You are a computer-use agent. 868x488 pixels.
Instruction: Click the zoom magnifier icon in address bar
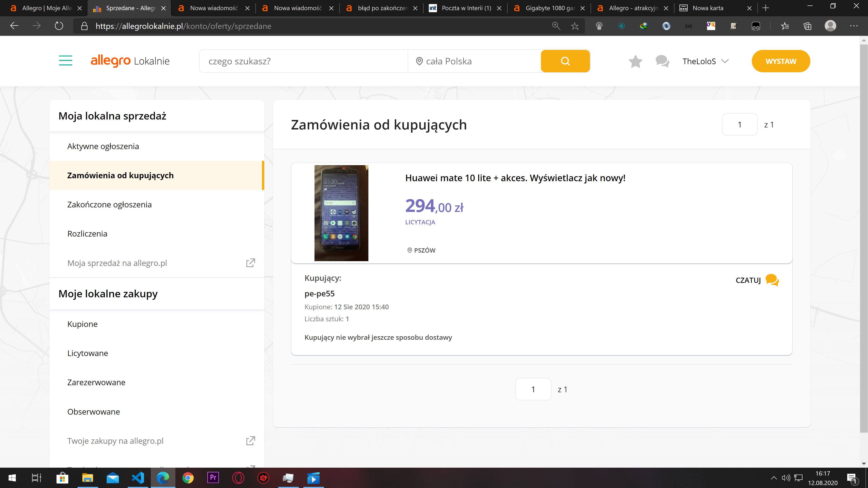click(556, 26)
